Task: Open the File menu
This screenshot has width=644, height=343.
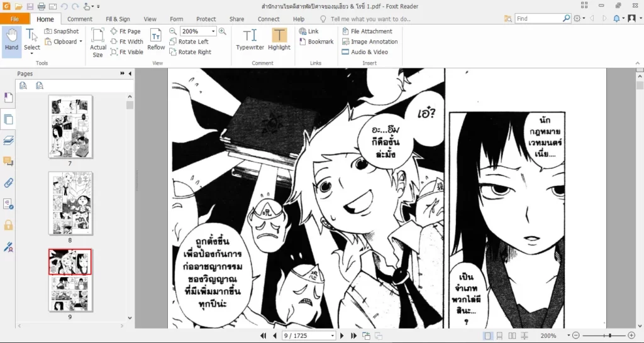Action: coord(15,19)
